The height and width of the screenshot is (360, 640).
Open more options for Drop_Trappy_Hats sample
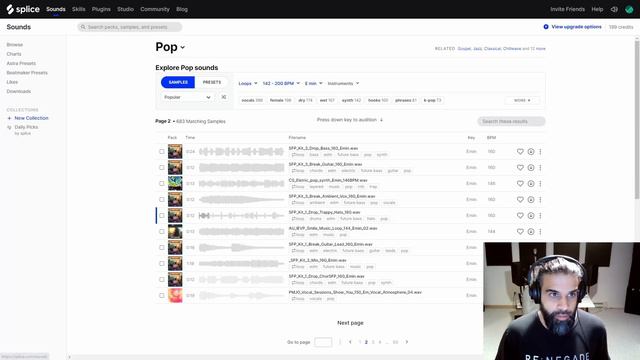(x=540, y=215)
